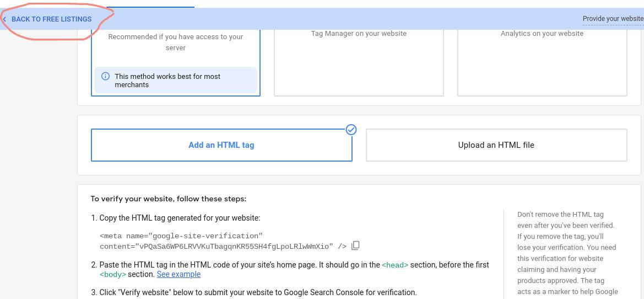This screenshot has width=644, height=299.
Task: Click the back chevron arrow icon
Action: pos(4,19)
